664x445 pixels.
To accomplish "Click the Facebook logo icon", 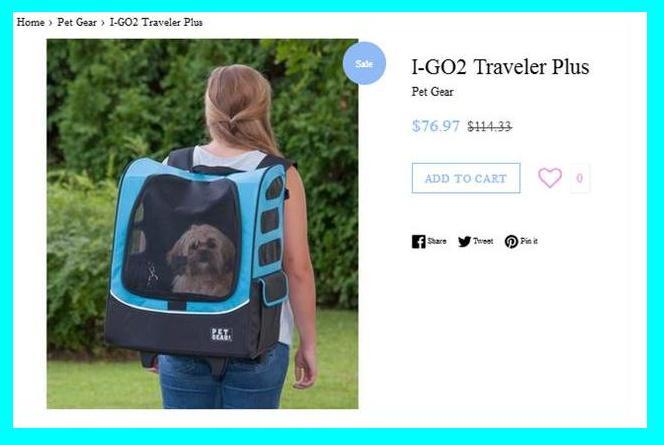I will point(418,241).
